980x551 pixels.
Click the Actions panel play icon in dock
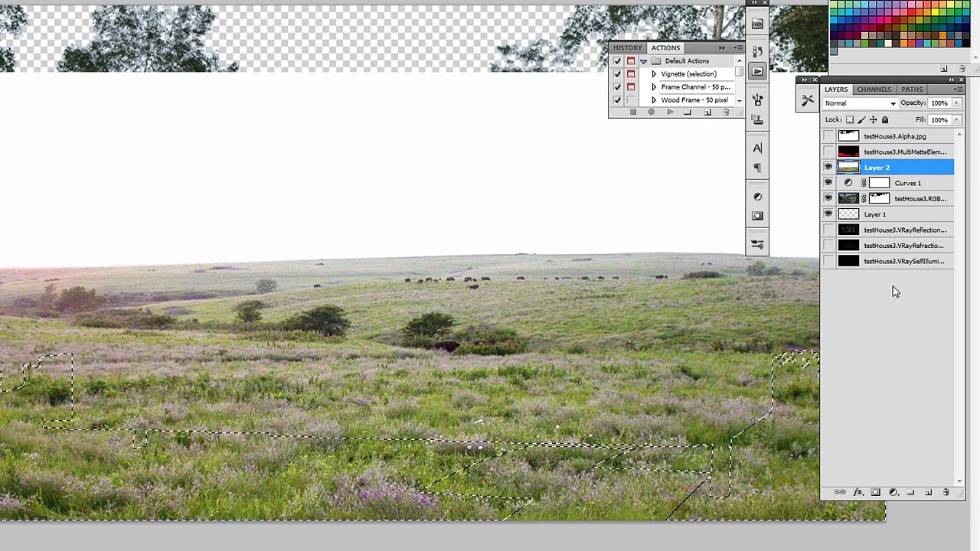click(757, 71)
